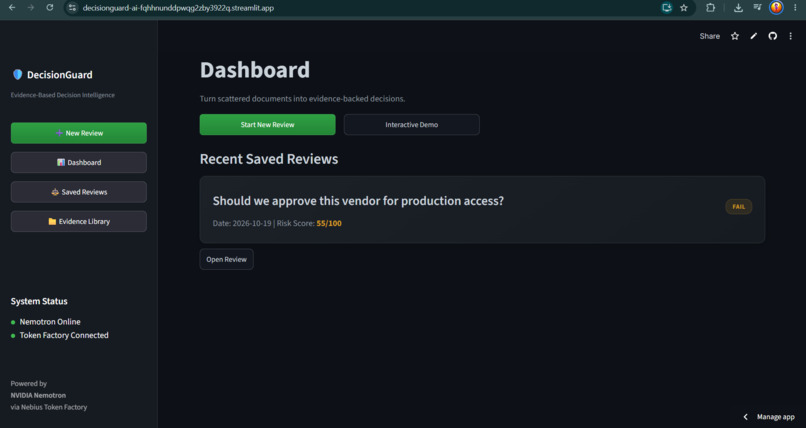Screen dimensions: 806x428
Task: Go back with the browser back arrow
Action: click(12, 8)
